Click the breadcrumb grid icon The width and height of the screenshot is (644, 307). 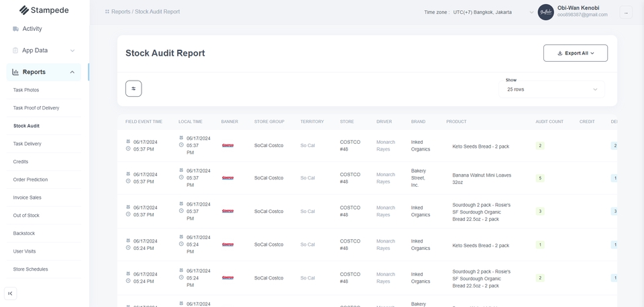pos(107,12)
